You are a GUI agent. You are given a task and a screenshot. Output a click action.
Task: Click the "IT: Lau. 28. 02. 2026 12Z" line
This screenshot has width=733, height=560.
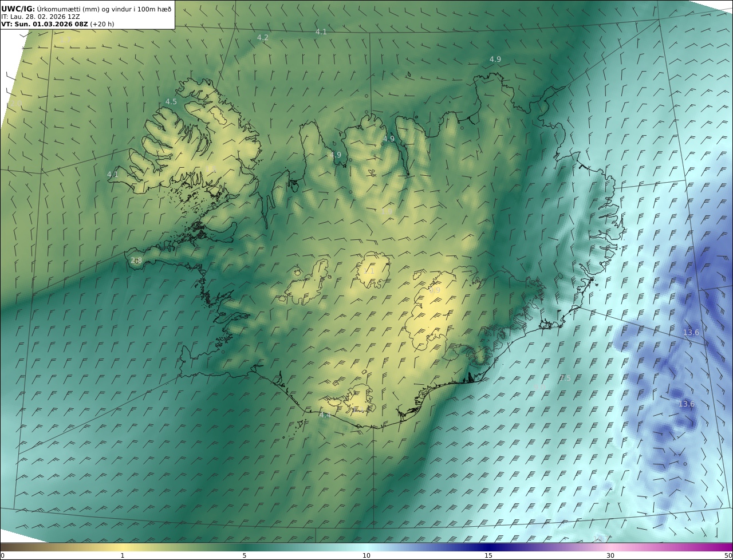click(40, 17)
